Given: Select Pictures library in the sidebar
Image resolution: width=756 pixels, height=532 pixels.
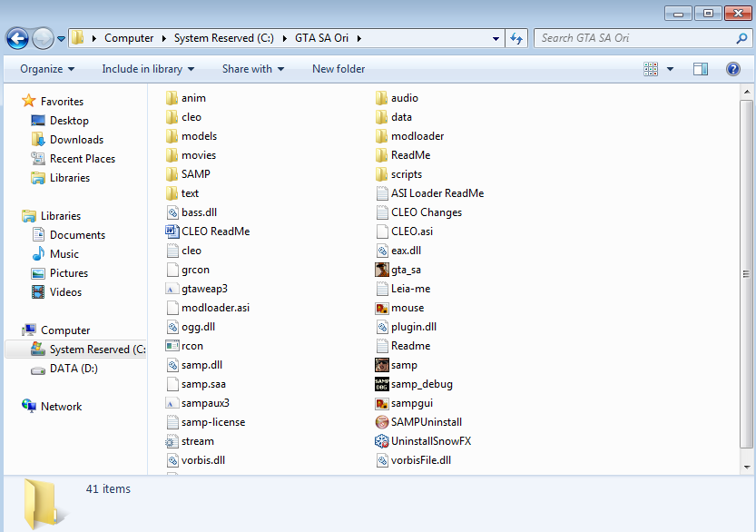Looking at the screenshot, I should coord(68,273).
